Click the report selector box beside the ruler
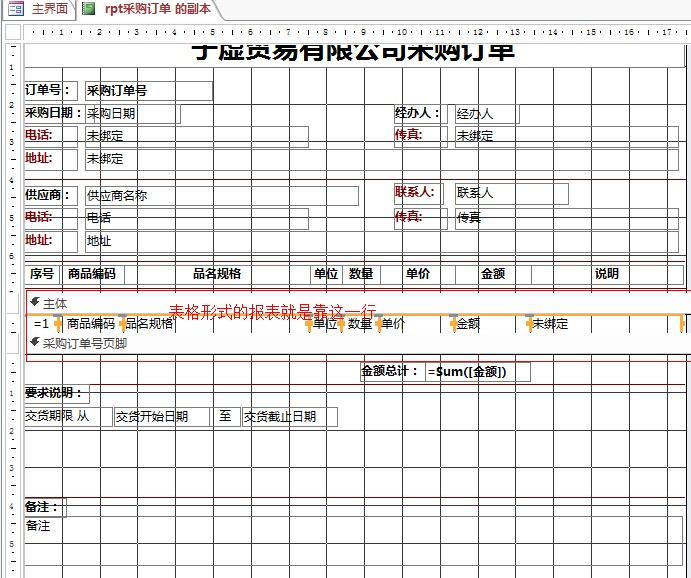 coord(13,32)
